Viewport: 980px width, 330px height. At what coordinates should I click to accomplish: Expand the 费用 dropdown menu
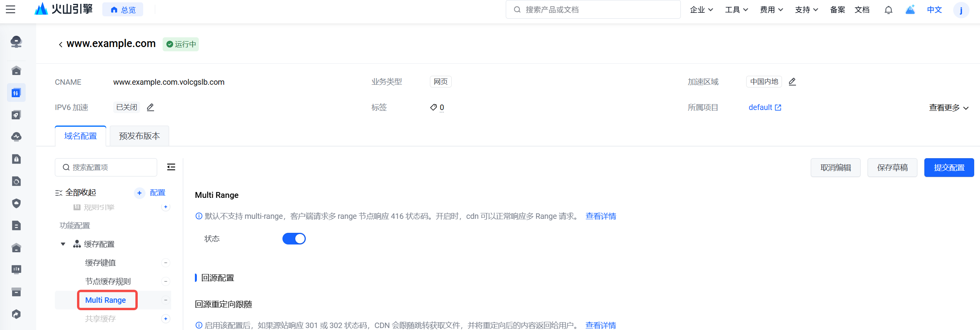[x=771, y=10]
